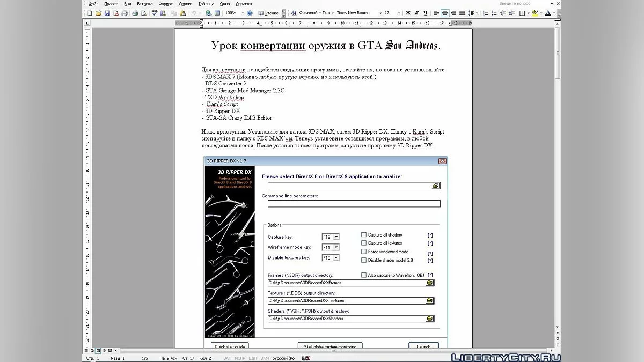Tick Force windowed mode checkbox in picture
Screen dimensions: 644x362
tap(364, 252)
